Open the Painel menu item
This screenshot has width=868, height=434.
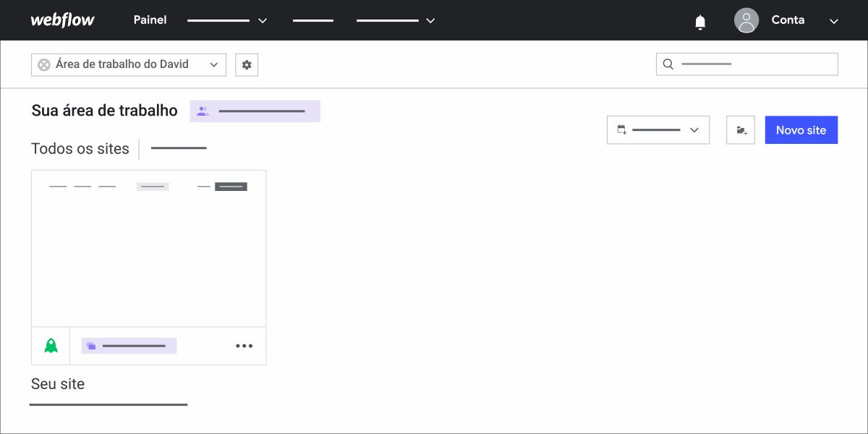[x=150, y=20]
